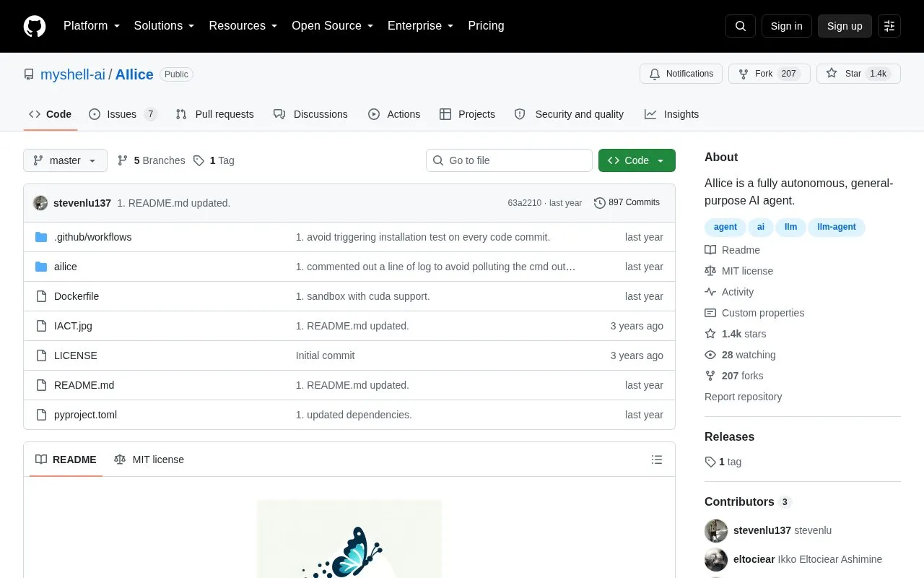Open 897 Commits history
The width and height of the screenshot is (924, 578).
point(627,202)
